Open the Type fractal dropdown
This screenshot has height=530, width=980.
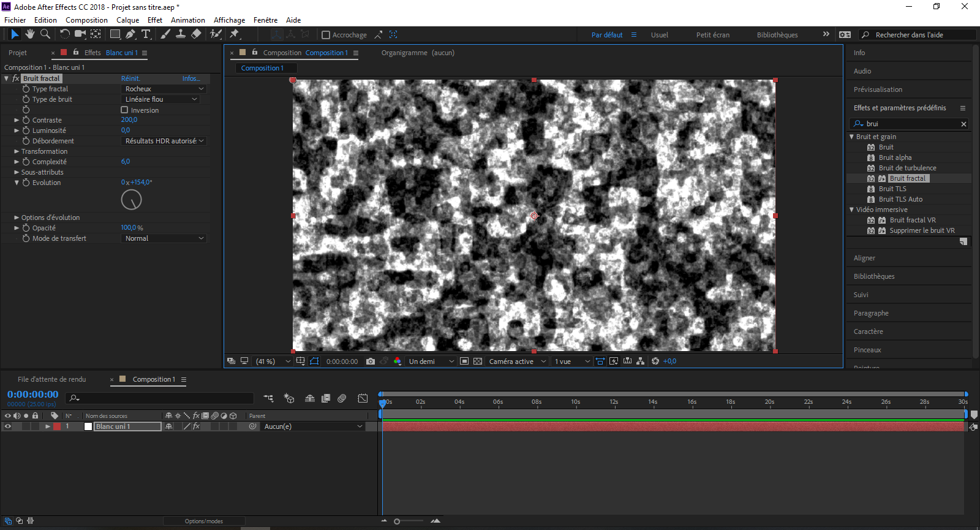pyautogui.click(x=164, y=89)
